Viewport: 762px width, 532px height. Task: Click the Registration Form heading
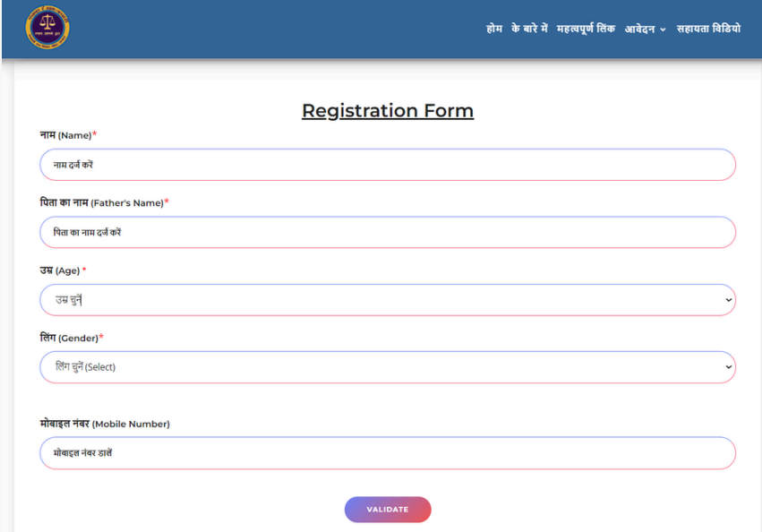pyautogui.click(x=387, y=111)
